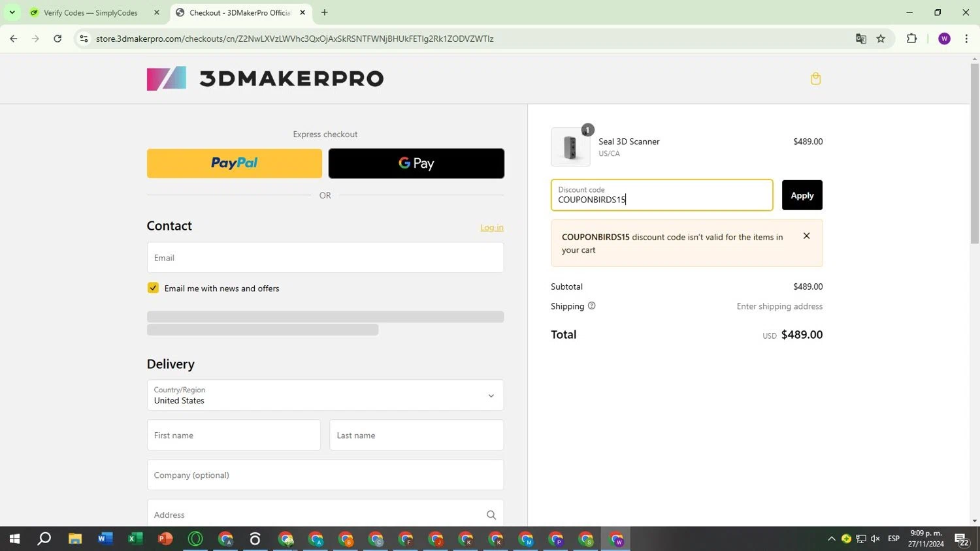
Task: Open the notification center with 22 alerts
Action: point(962,539)
